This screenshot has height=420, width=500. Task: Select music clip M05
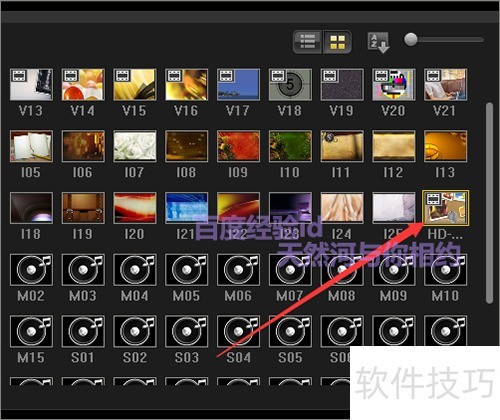point(186,270)
